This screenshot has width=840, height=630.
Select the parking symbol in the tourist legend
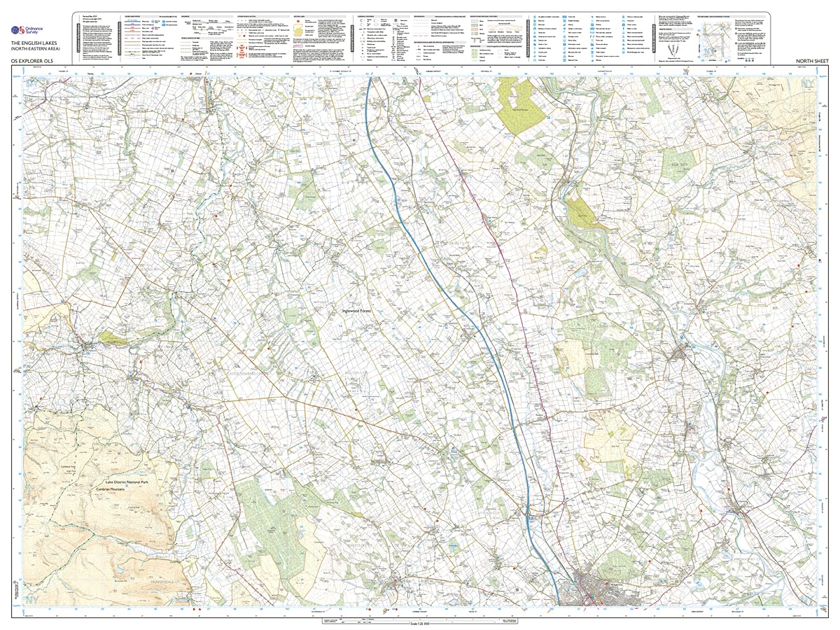tap(592, 24)
